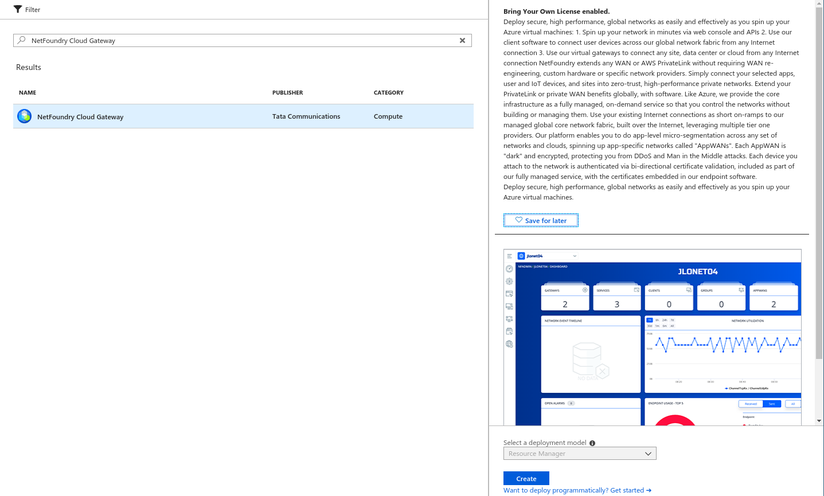The width and height of the screenshot is (824, 496).
Task: Sort results by the PUBLISHER column header
Action: tap(287, 92)
